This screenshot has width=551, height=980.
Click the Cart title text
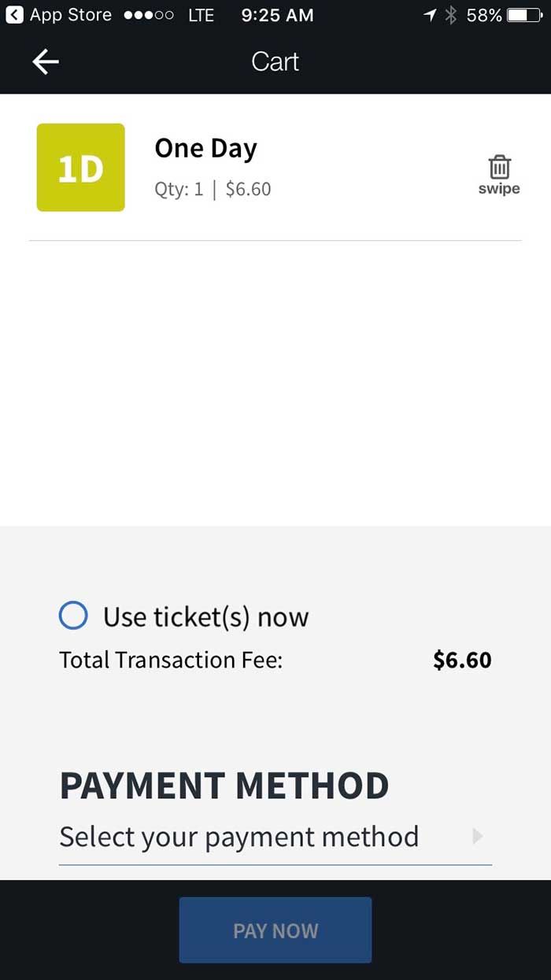point(275,61)
